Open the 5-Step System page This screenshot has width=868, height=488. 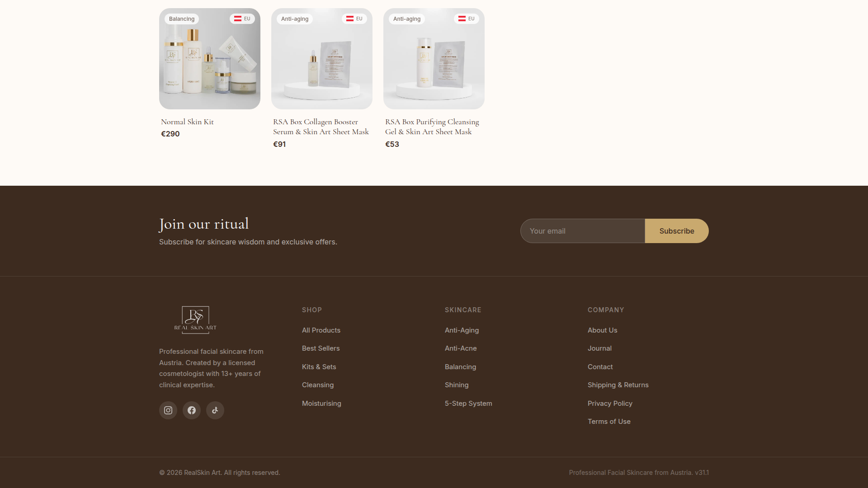pyautogui.click(x=468, y=403)
